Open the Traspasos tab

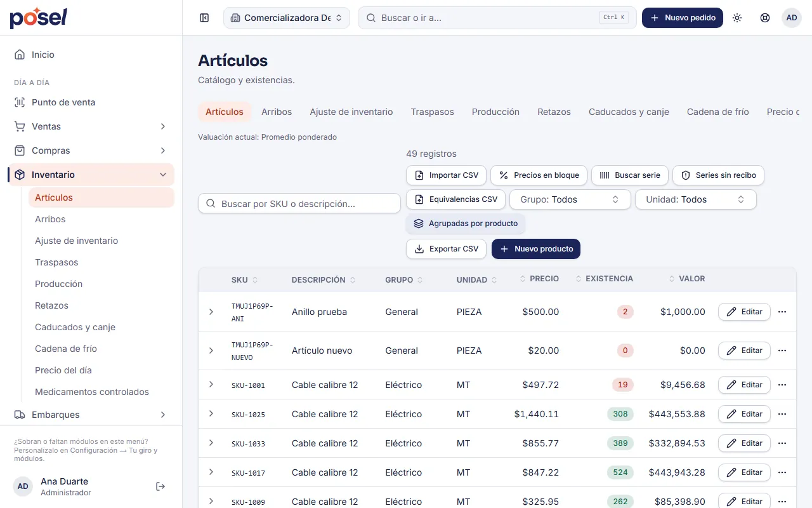click(432, 112)
